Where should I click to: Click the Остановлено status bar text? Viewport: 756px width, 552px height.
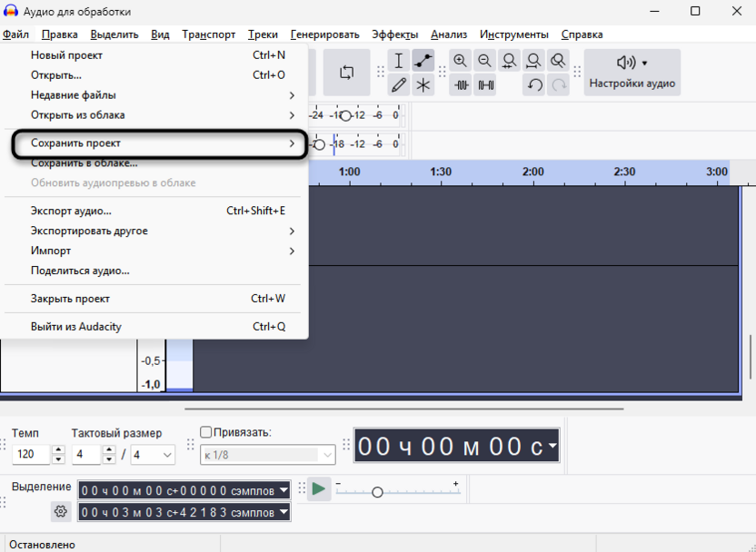click(43, 545)
